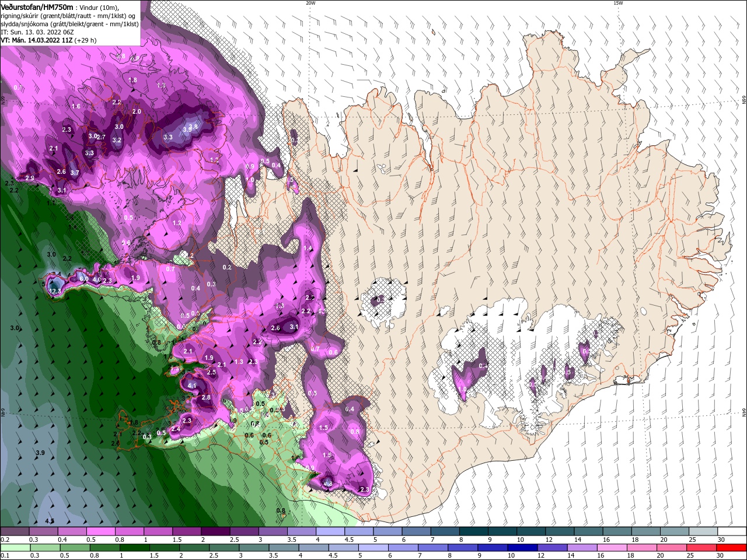Image resolution: width=747 pixels, height=560 pixels.
Task: Click the 'rigning/skúrir' description line
Action: (x=69, y=16)
